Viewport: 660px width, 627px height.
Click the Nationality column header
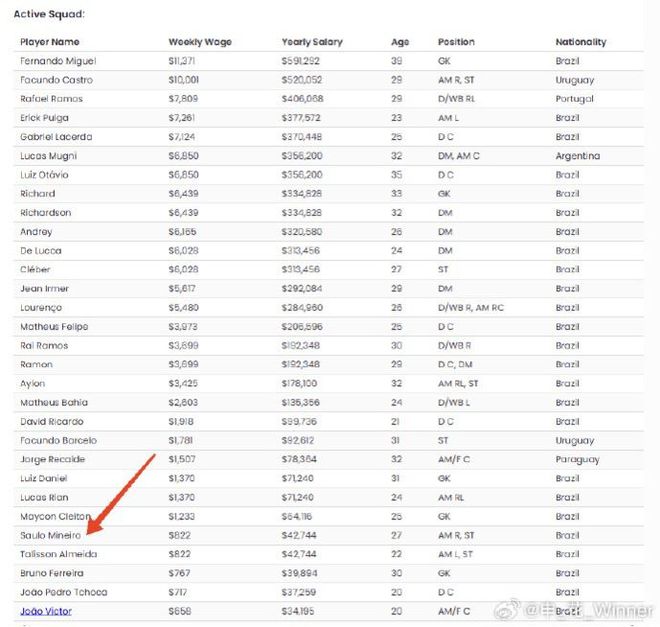(580, 42)
